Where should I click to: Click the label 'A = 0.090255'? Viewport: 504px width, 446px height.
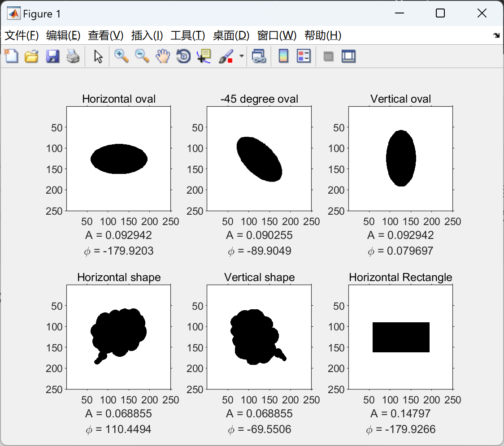(x=259, y=235)
